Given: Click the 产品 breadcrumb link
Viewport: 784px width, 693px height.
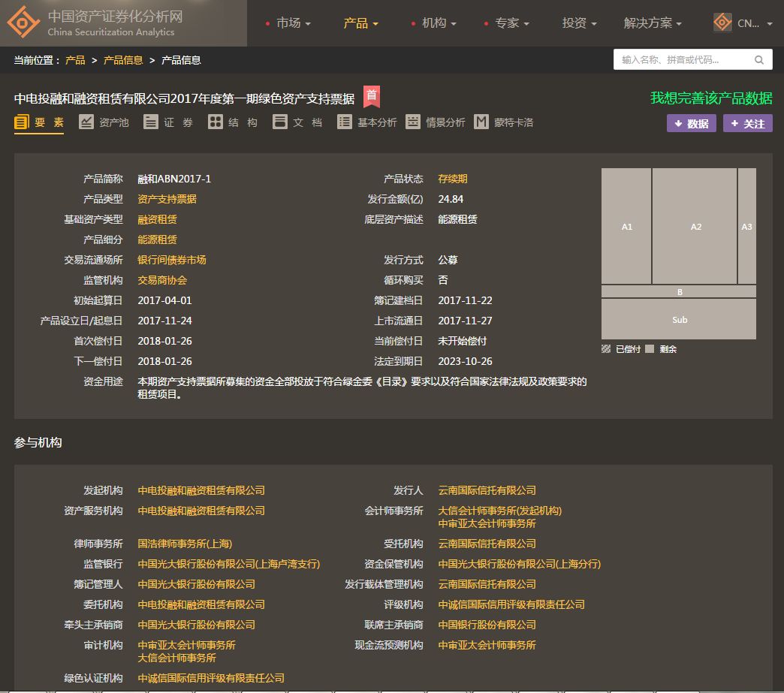Looking at the screenshot, I should coord(75,60).
